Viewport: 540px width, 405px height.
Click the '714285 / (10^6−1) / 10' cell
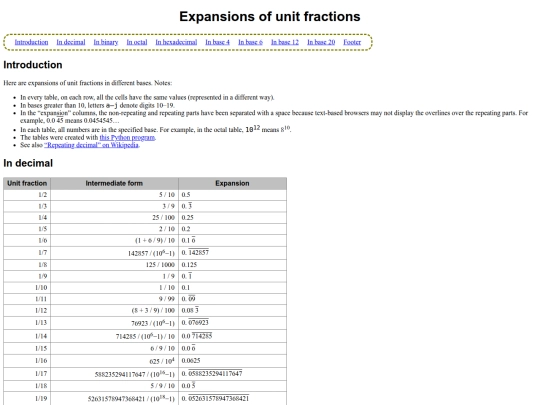(x=114, y=336)
